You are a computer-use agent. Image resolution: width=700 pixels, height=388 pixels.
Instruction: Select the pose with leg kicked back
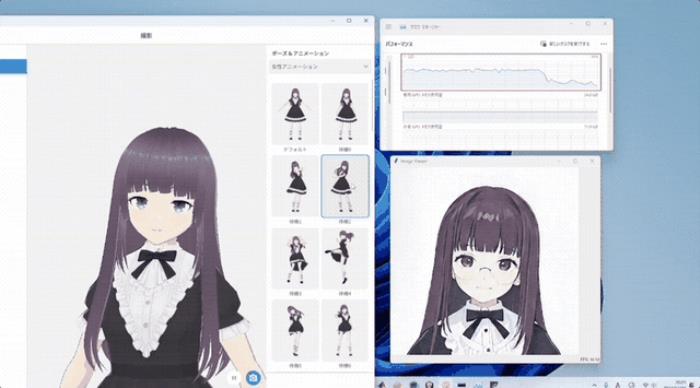tap(345, 259)
